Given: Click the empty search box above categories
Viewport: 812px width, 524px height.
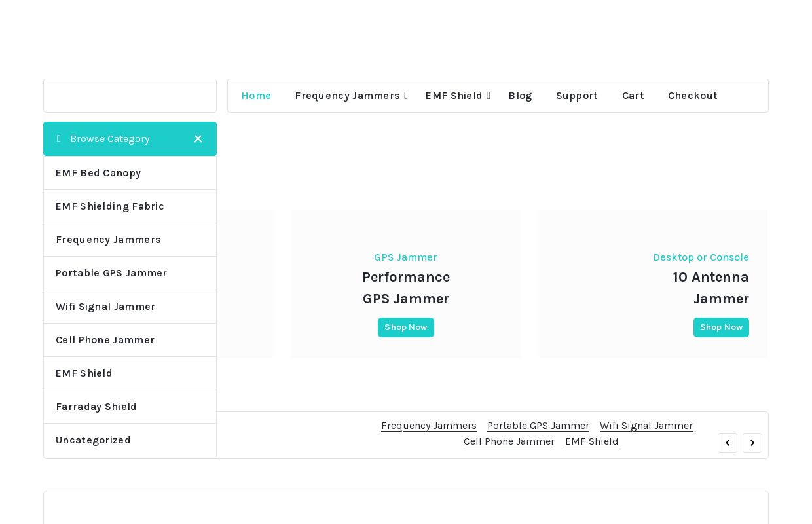Looking at the screenshot, I should point(130,96).
